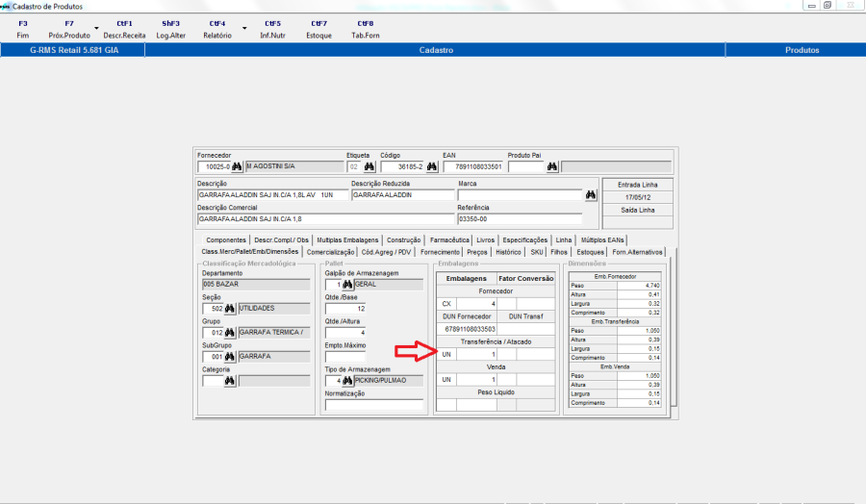Click the Empto.Máximo input field
This screenshot has width=866, height=504.
coord(345,357)
